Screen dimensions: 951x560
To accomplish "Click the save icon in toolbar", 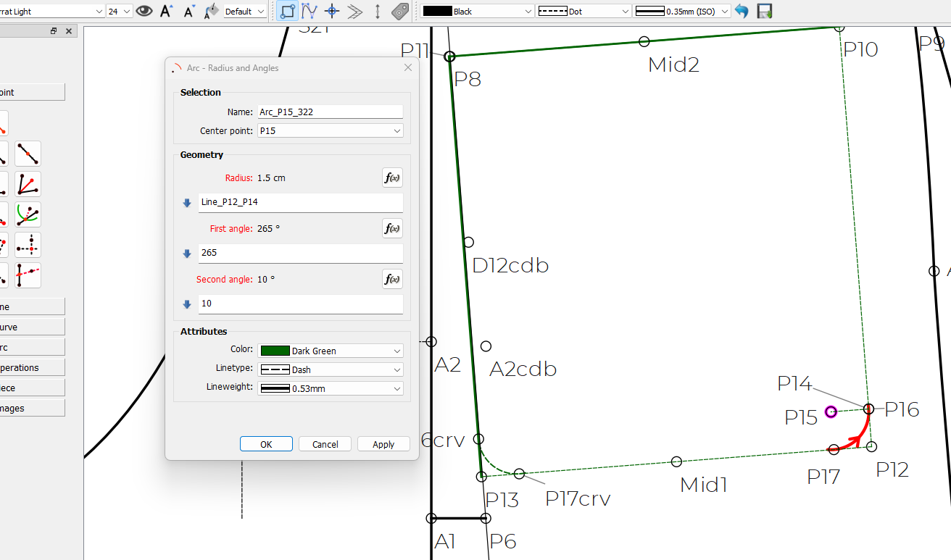I will point(764,11).
